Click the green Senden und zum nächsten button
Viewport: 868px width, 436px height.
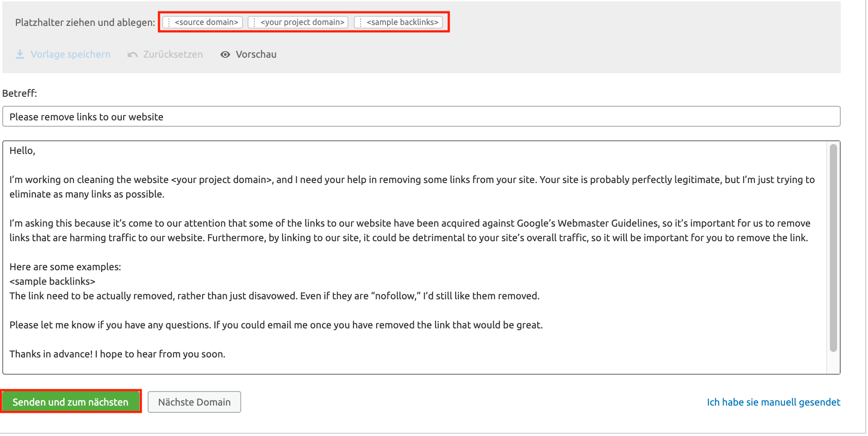click(71, 401)
